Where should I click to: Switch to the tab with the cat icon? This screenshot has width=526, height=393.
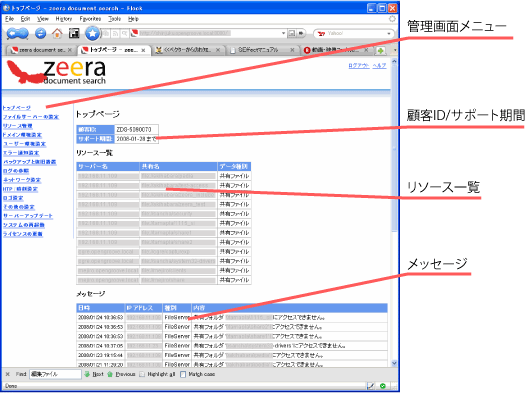click(x=187, y=50)
